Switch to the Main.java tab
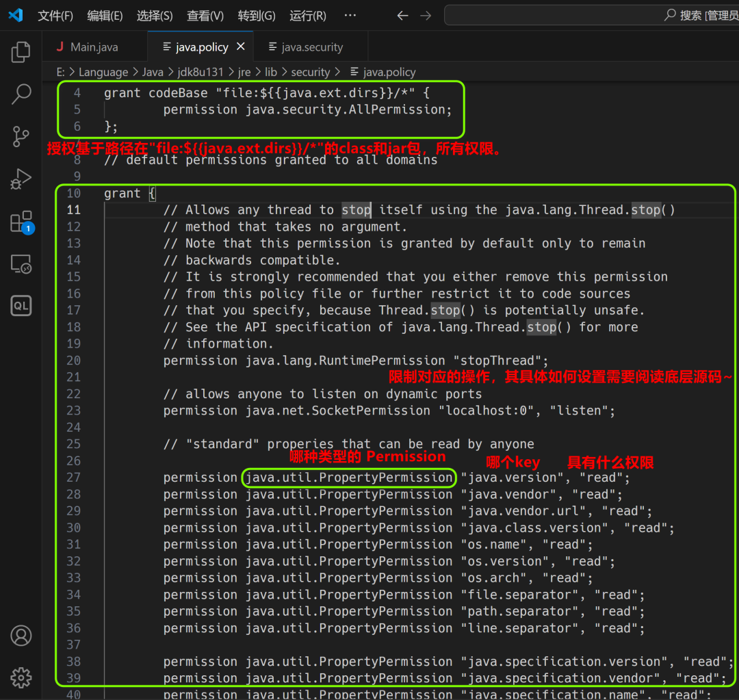Viewport: 739px width, 700px height. 94,47
